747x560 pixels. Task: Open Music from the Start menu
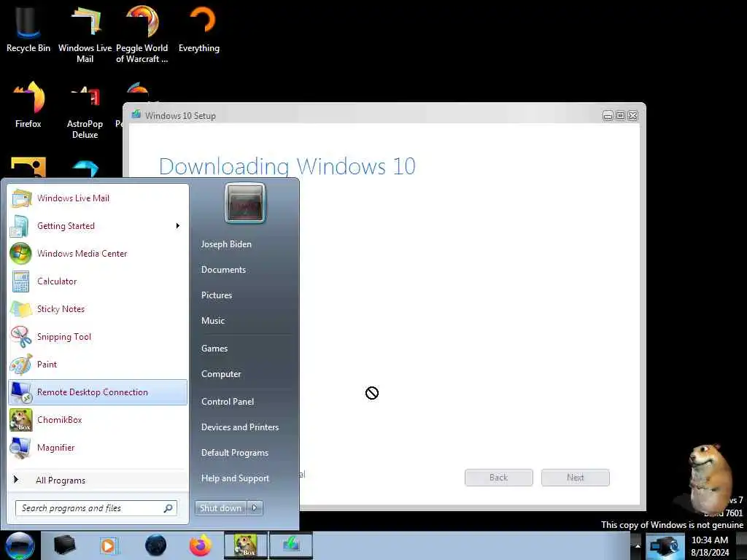(213, 321)
